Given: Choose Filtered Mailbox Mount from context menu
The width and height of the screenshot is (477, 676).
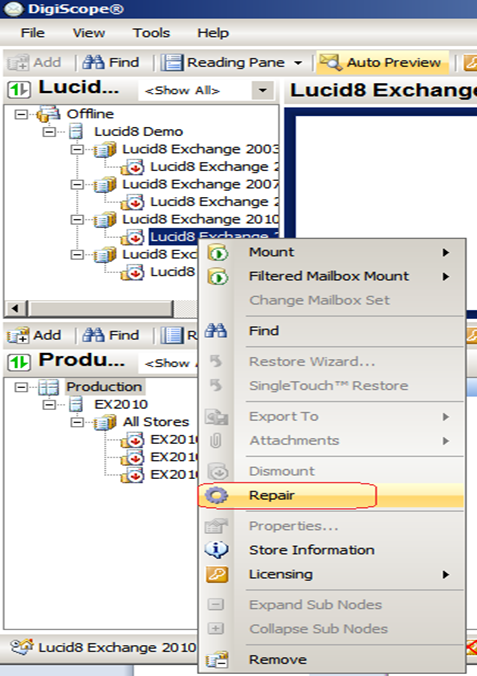Looking at the screenshot, I should tap(332, 276).
